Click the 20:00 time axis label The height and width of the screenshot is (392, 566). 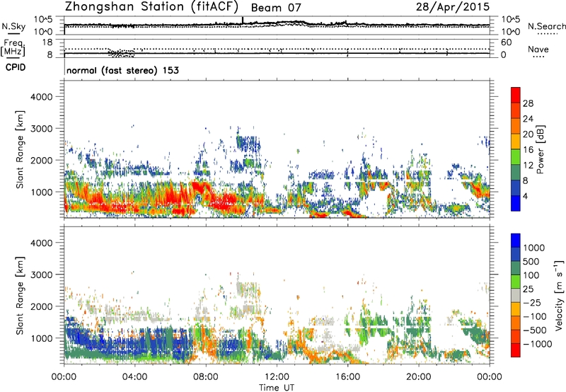tap(419, 377)
